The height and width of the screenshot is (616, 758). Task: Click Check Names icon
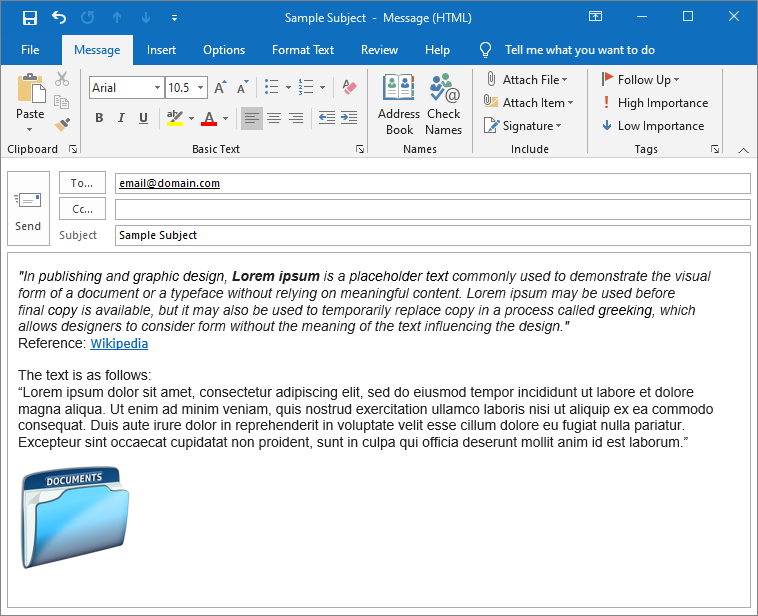pos(443,105)
